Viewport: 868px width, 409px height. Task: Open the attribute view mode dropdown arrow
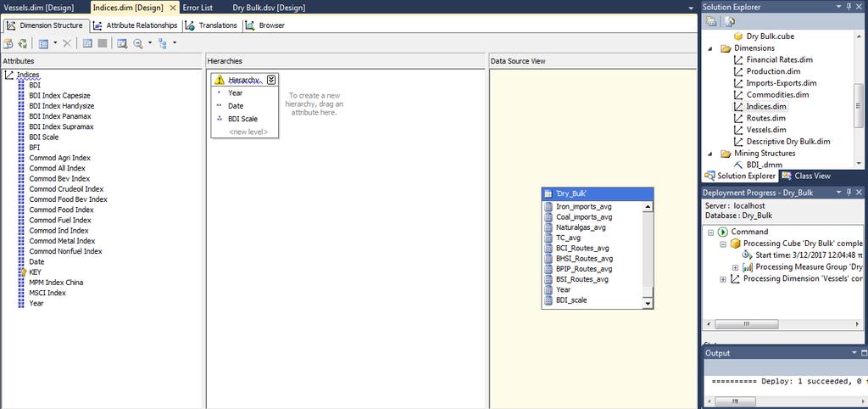coord(53,43)
